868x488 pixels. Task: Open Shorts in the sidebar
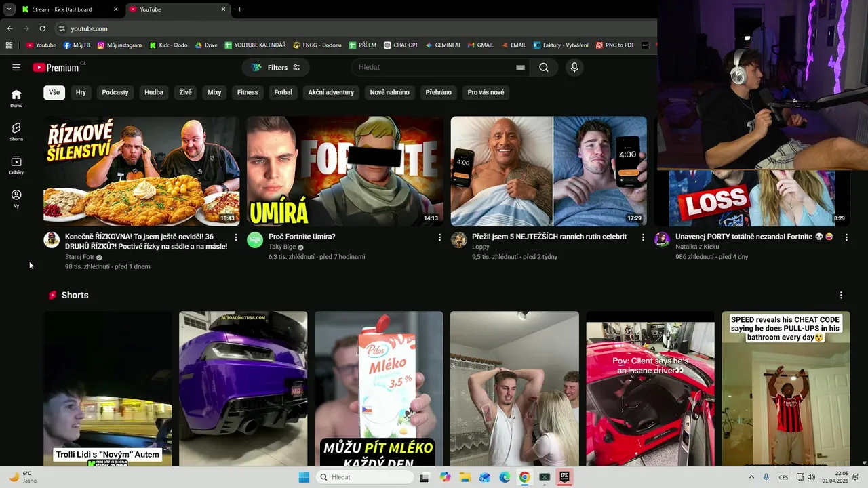(x=16, y=131)
